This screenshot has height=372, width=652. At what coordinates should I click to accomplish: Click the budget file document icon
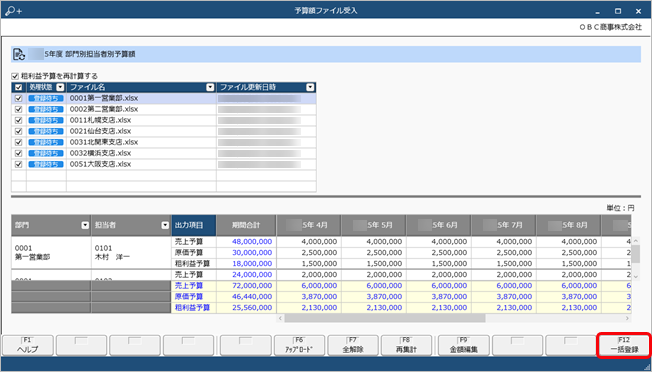pos(19,54)
